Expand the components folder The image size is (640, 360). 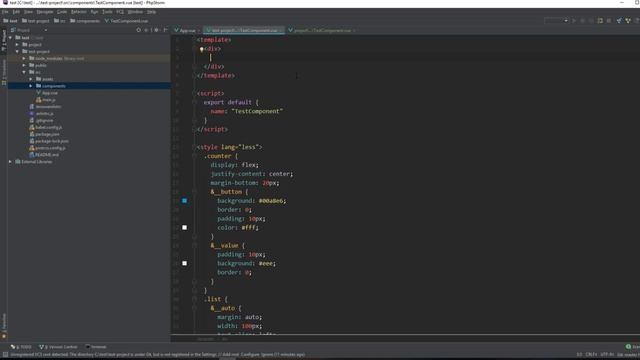(31, 86)
